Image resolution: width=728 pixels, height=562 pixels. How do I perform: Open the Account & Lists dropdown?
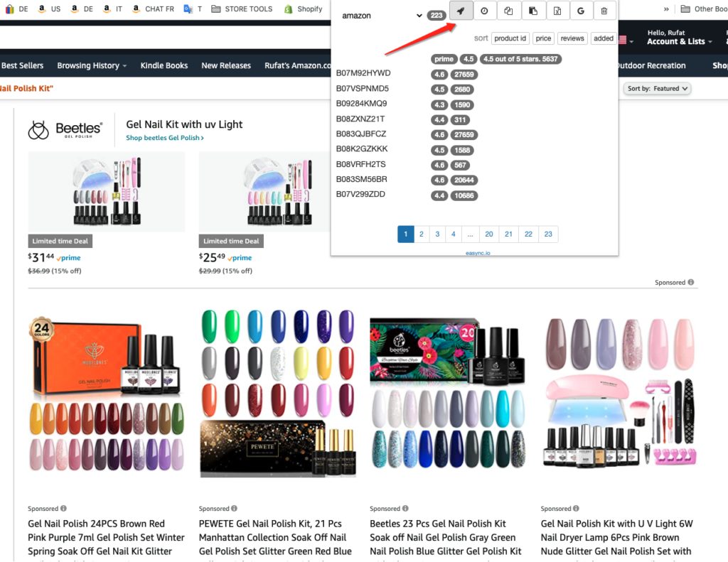coord(679,37)
